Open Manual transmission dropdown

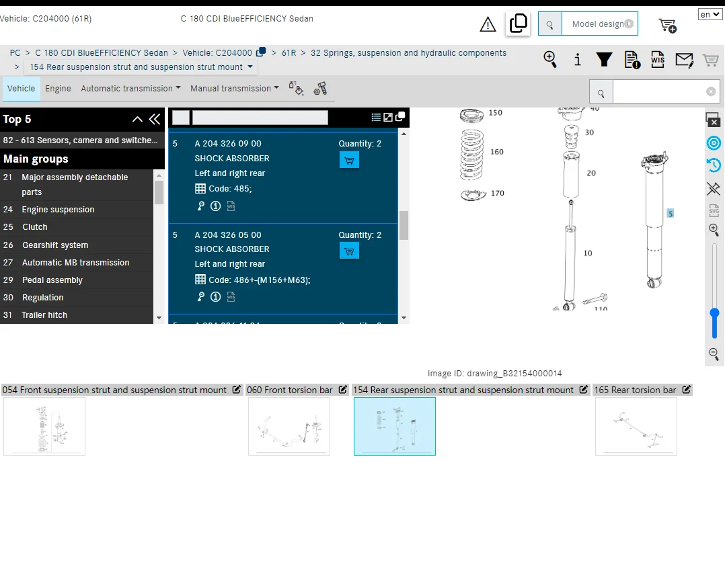tap(235, 88)
